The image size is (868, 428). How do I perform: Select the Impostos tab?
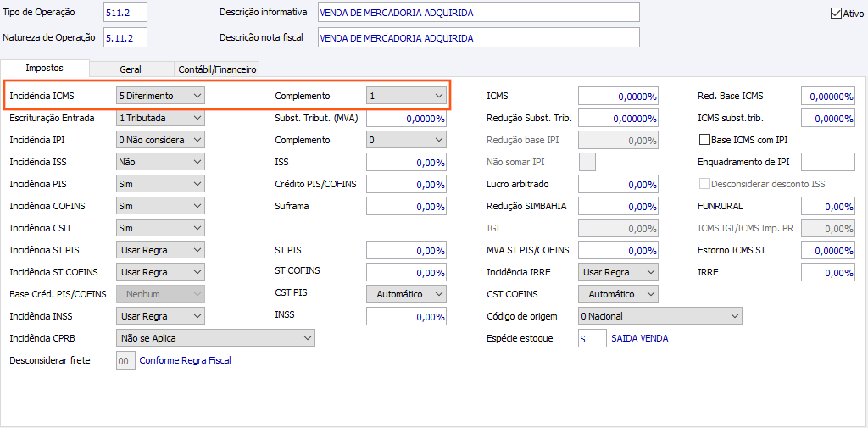tap(44, 69)
